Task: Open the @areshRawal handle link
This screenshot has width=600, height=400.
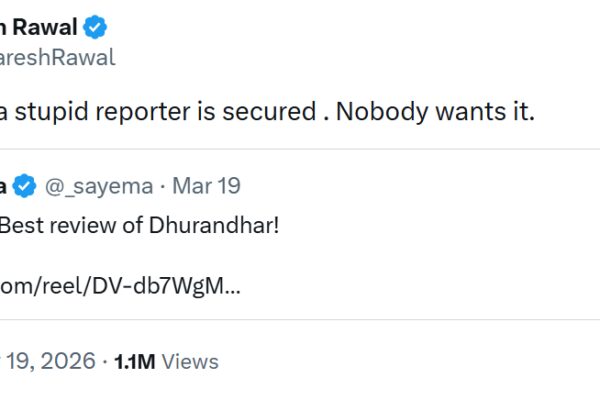Action: click(x=58, y=57)
